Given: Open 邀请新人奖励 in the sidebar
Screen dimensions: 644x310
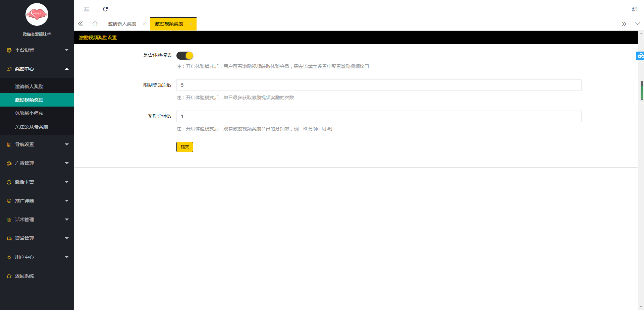Looking at the screenshot, I should [x=37, y=86].
